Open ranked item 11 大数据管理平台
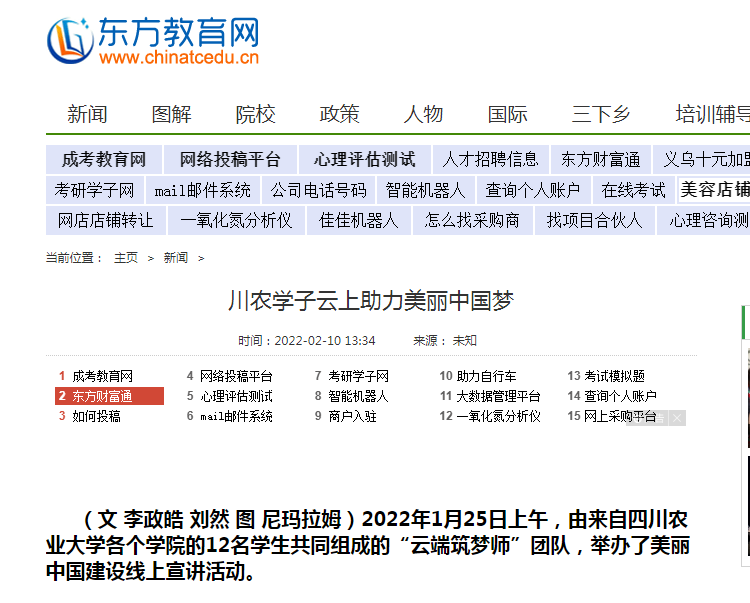This screenshot has height=603, width=750. click(498, 396)
